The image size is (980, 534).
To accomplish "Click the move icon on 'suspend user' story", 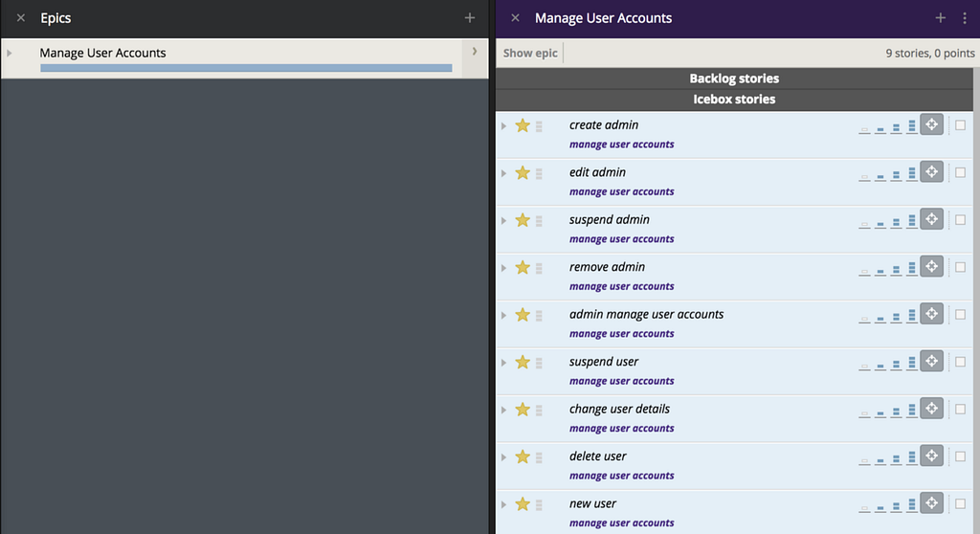I will 931,362.
